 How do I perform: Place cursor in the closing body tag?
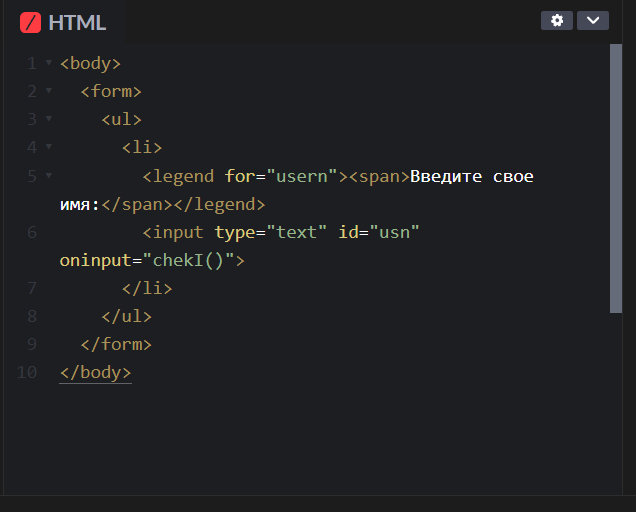[x=95, y=372]
